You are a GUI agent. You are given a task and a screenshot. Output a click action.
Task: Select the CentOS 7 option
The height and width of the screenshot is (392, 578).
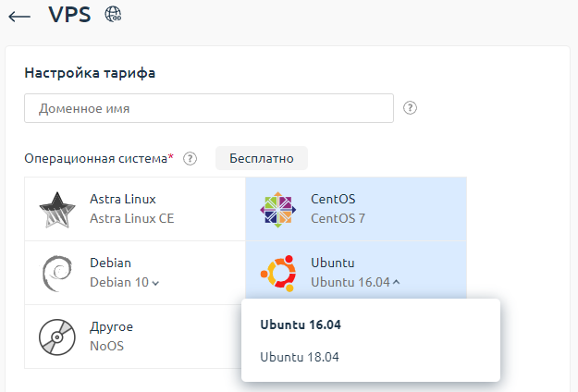point(338,219)
